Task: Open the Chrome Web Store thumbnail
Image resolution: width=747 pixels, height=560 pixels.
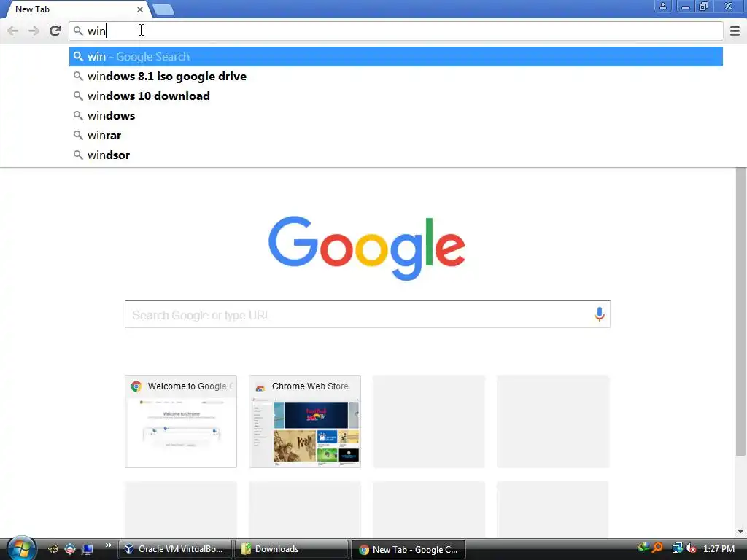Action: click(305, 421)
